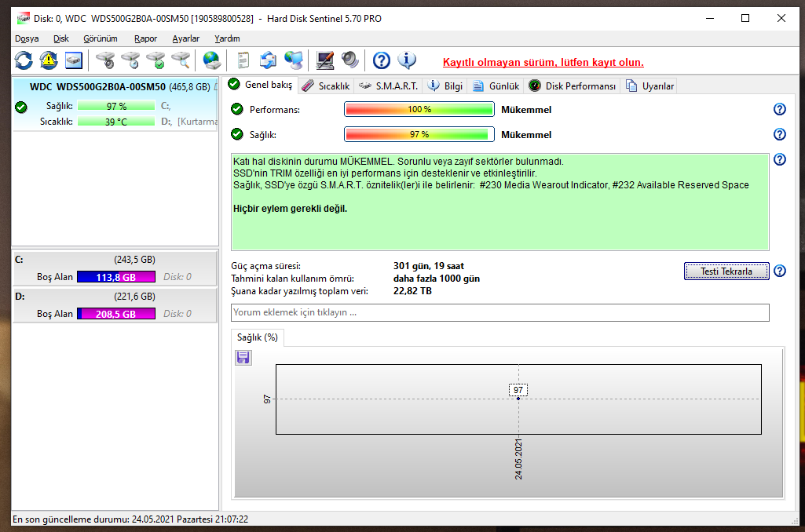The image size is (805, 532).
Task: Click the '301 gün, 19 saat' power-on value
Action: tap(429, 266)
